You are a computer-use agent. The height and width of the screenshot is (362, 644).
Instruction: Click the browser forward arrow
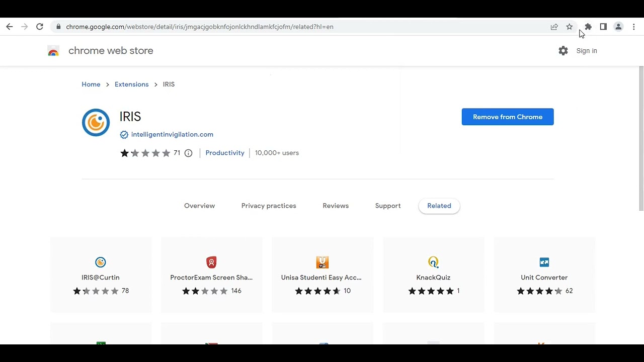(x=24, y=27)
